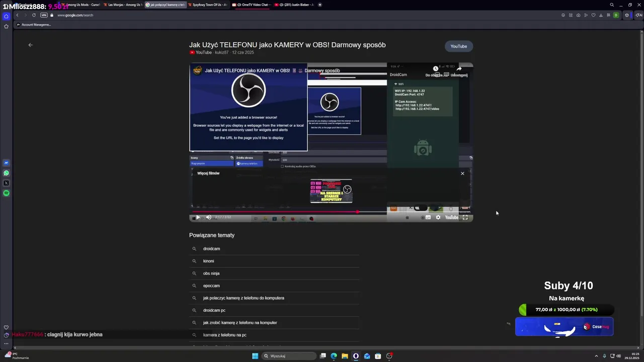Switch to the OmeTV Video Chat tab

(x=251, y=5)
